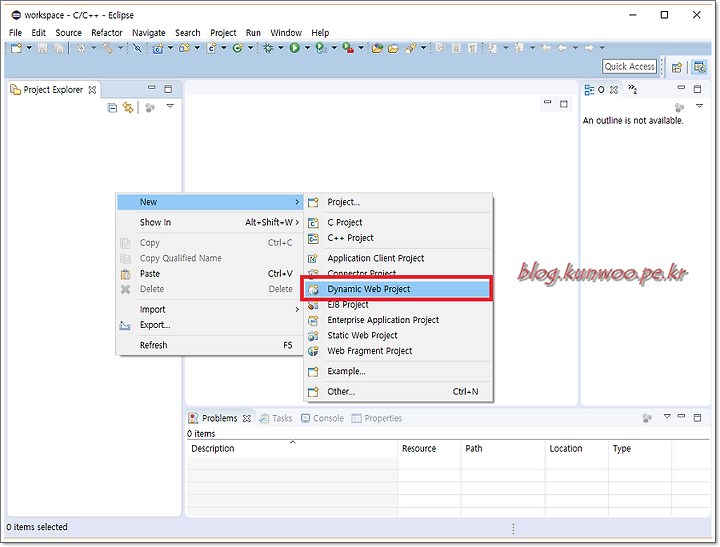720x547 pixels.
Task: Choose Static Web Project menu entry
Action: pyautogui.click(x=397, y=335)
